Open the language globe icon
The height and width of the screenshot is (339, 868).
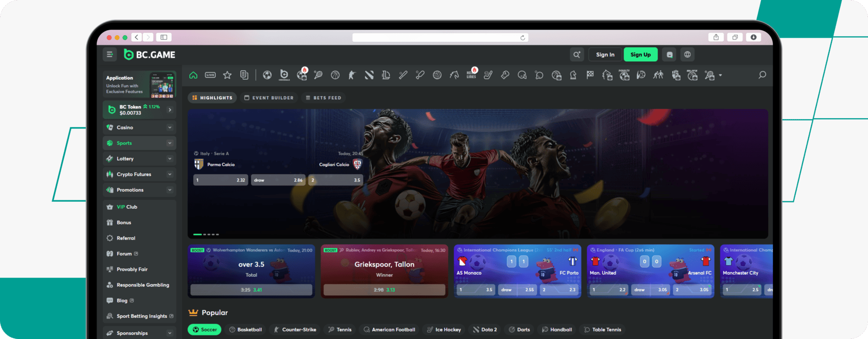(688, 55)
